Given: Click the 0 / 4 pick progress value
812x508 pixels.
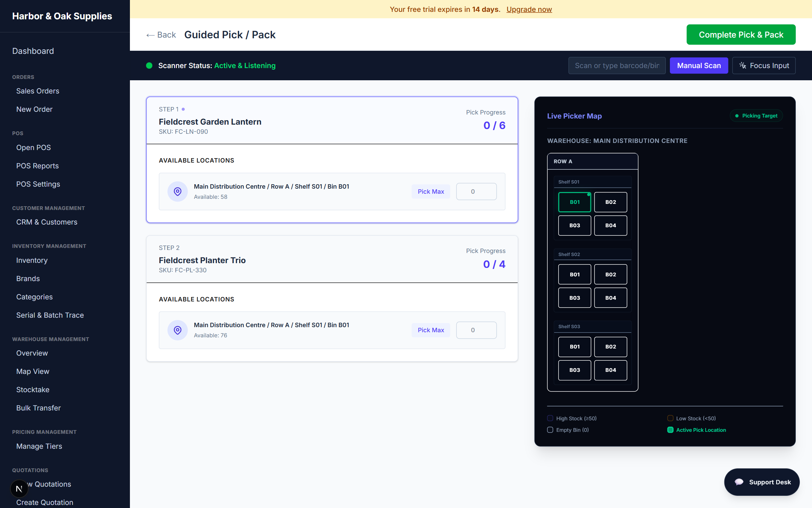Looking at the screenshot, I should [x=494, y=264].
